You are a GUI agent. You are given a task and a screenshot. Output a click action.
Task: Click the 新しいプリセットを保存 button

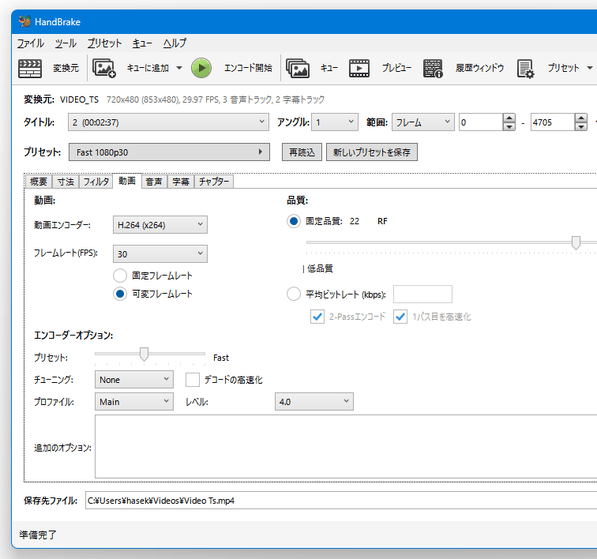(372, 152)
